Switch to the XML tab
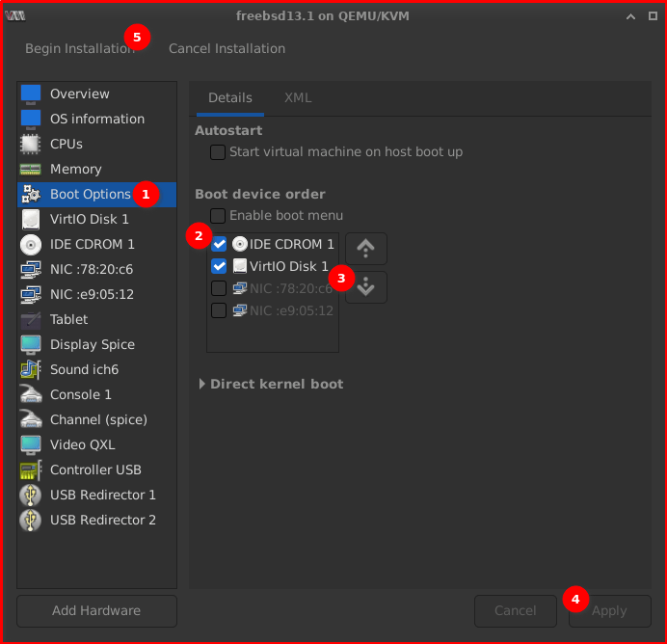Screen dimensions: 667x644 [x=298, y=97]
